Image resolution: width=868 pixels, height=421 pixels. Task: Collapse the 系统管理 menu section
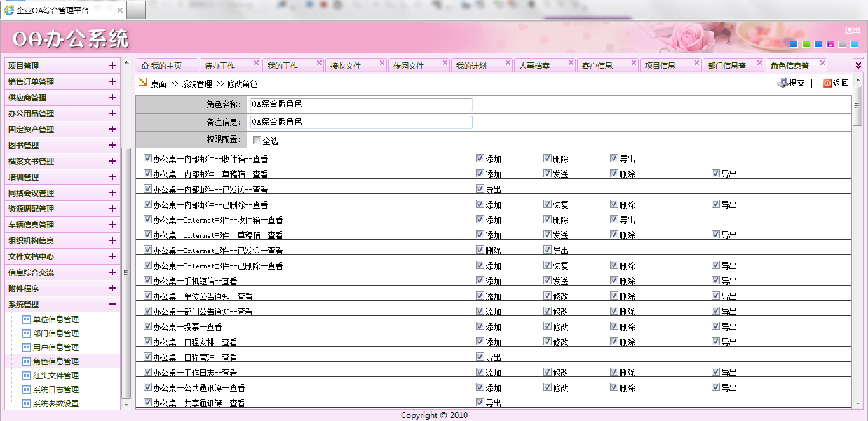pos(112,304)
